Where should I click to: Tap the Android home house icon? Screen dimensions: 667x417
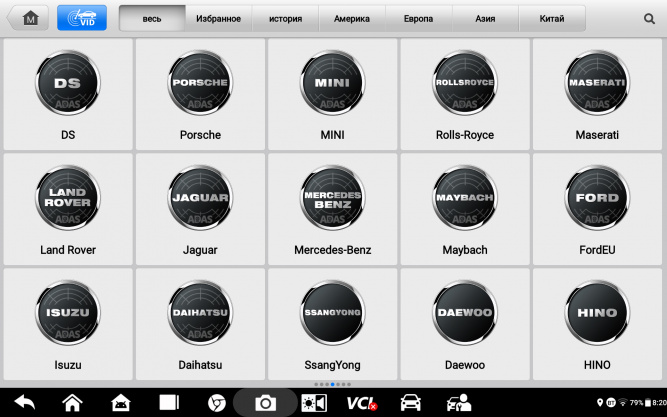73,402
